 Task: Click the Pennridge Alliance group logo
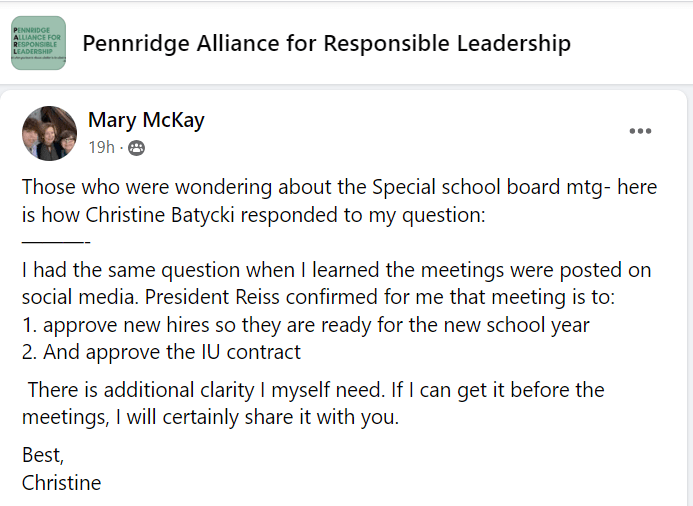[x=38, y=43]
